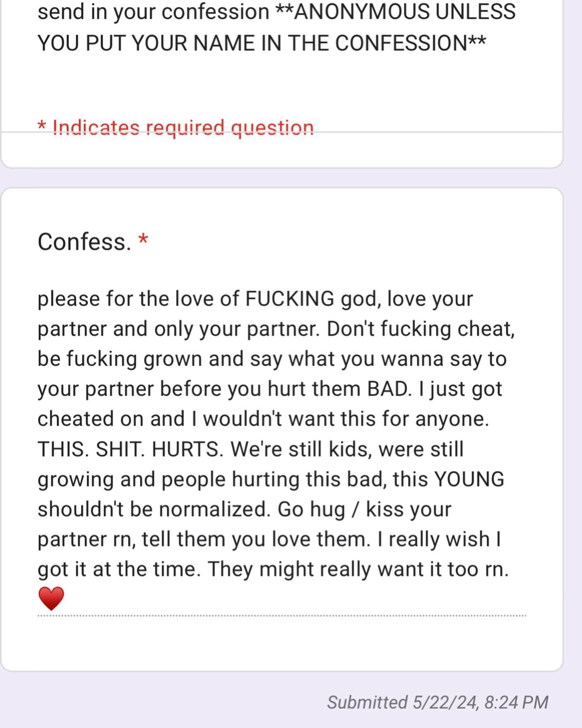Click the YOU PUT YOUR NAME line
Viewport: 582px width, 728px height.
(261, 43)
